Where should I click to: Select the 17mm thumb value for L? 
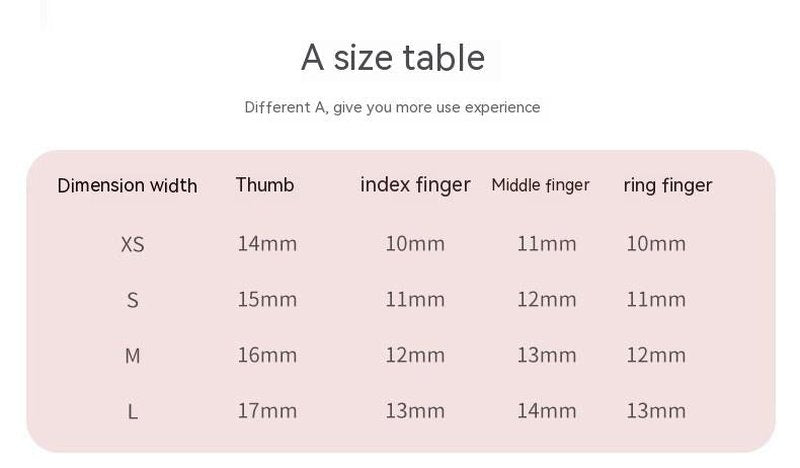tap(267, 411)
